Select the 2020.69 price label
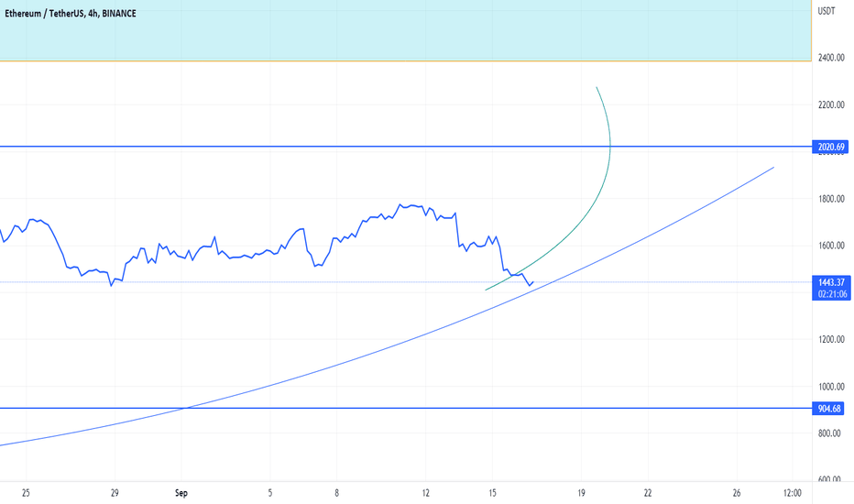The height and width of the screenshot is (504, 854). [830, 147]
